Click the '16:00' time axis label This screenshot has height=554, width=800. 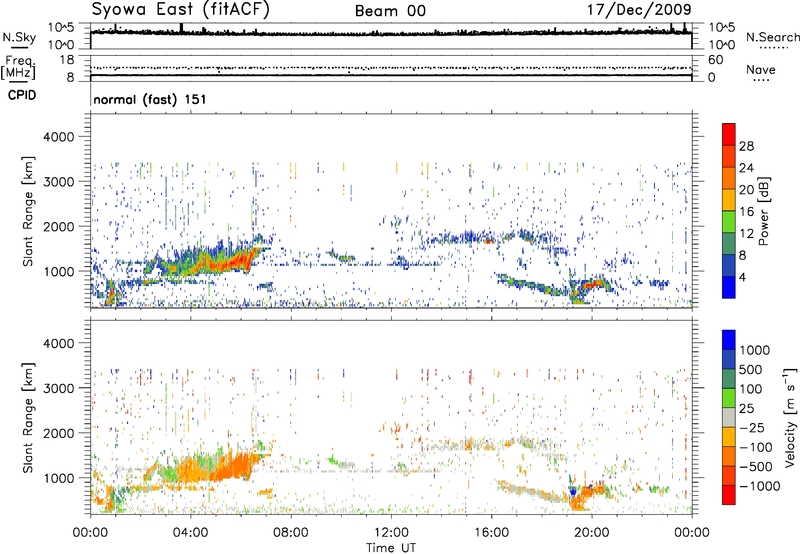tap(491, 533)
